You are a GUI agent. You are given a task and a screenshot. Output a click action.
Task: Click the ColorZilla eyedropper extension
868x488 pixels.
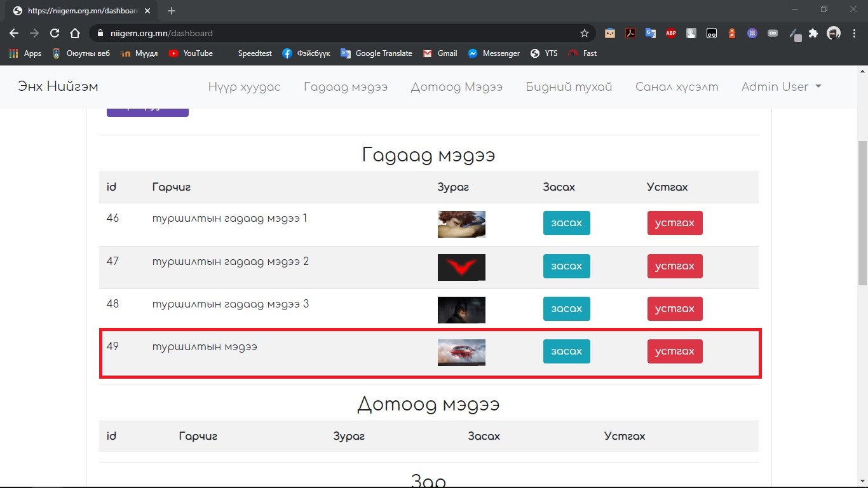(x=794, y=33)
